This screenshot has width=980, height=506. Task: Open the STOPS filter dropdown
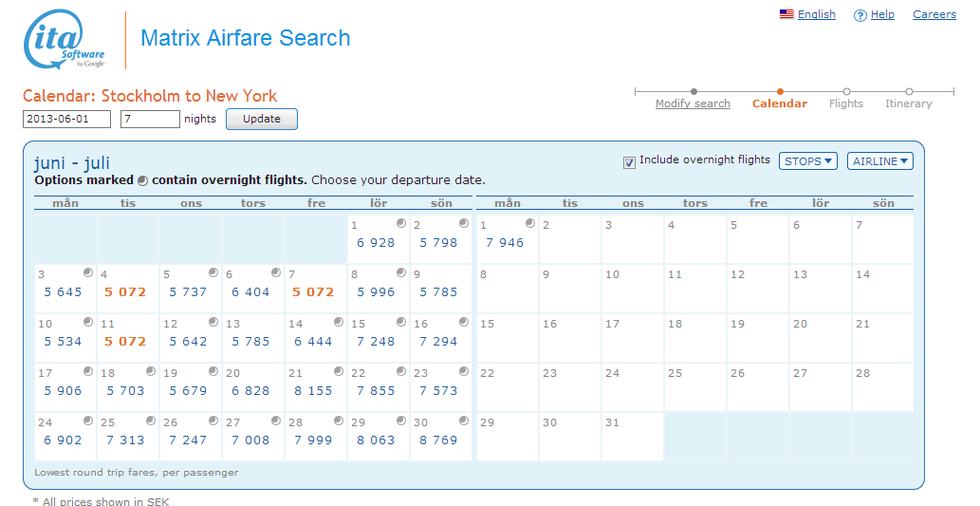click(x=807, y=161)
